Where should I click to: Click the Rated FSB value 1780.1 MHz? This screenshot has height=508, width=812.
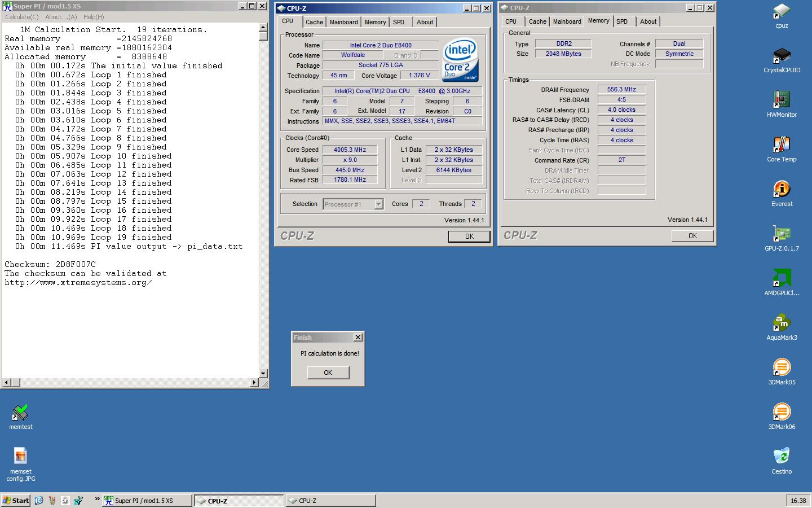(350, 179)
